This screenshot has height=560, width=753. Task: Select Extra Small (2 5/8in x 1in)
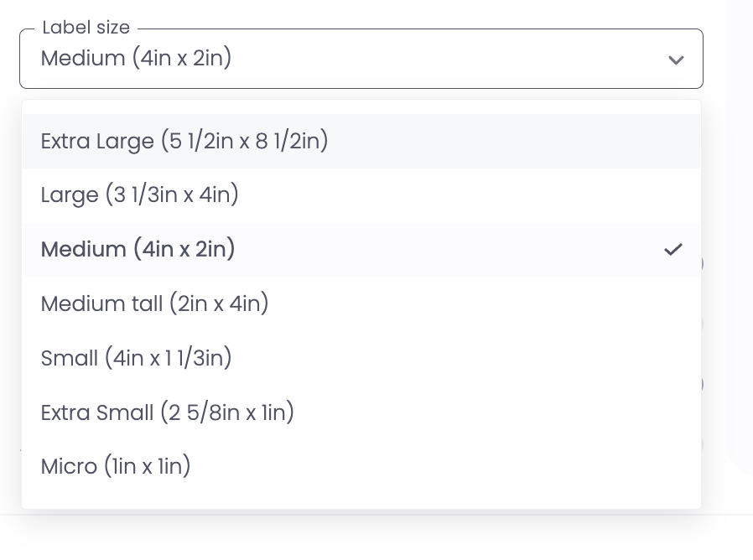(x=168, y=412)
